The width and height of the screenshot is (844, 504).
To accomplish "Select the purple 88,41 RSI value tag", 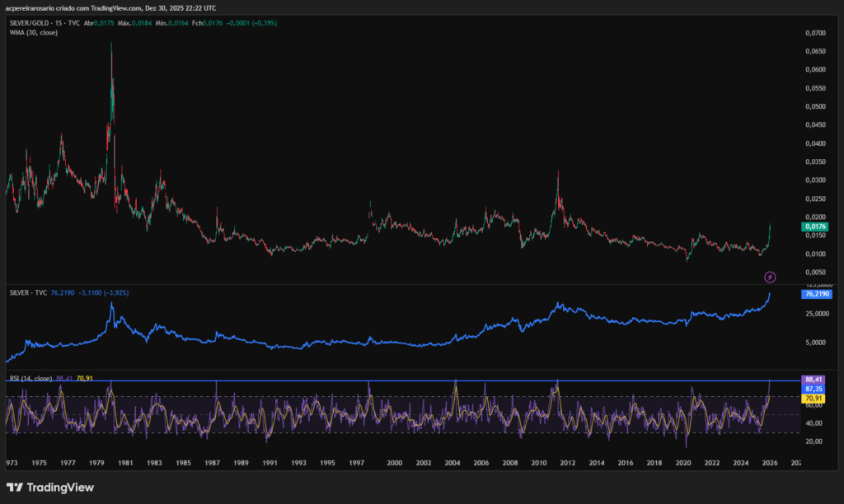I will point(813,380).
